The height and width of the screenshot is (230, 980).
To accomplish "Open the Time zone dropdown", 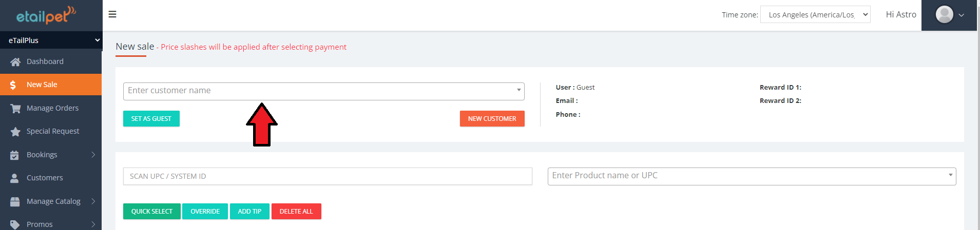I will coord(815,15).
